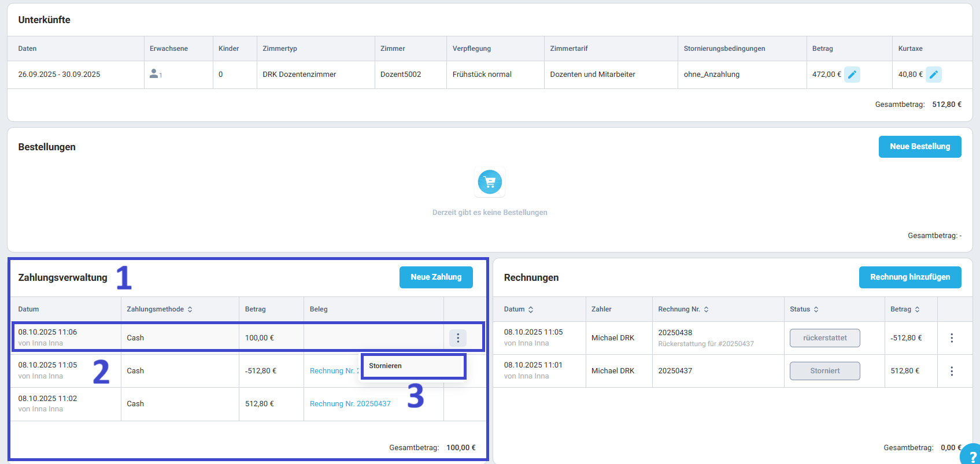Click ohne_Anzahlung cancellation condition
The image size is (980, 464).
(712, 75)
